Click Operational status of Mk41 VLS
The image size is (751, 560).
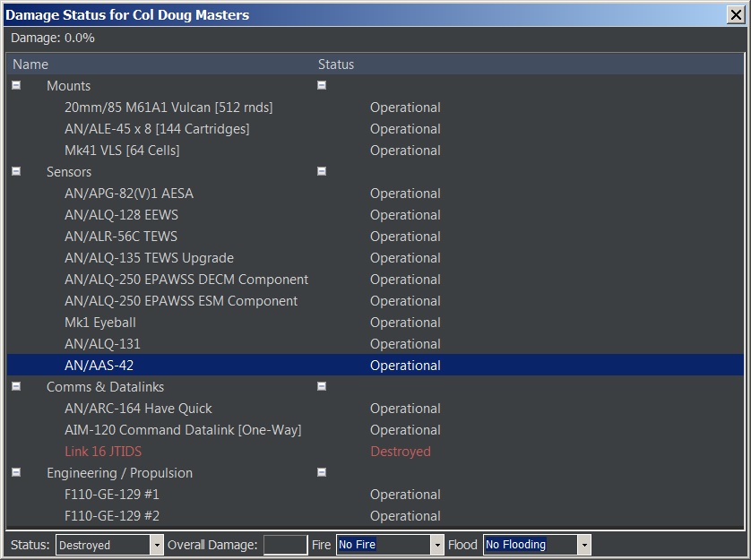pos(405,151)
